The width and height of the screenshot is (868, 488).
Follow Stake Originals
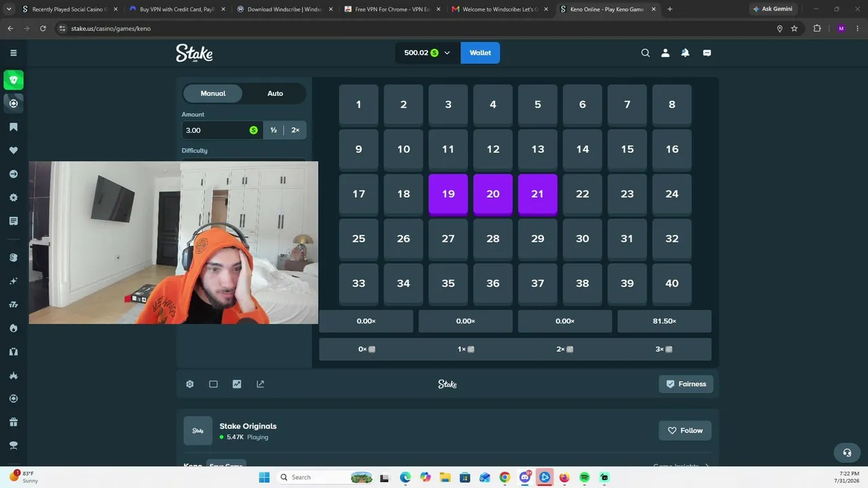686,430
